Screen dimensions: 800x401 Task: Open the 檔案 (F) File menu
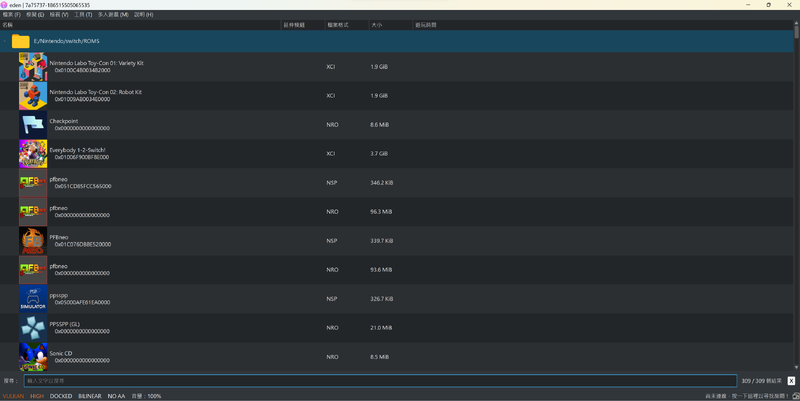pyautogui.click(x=11, y=15)
